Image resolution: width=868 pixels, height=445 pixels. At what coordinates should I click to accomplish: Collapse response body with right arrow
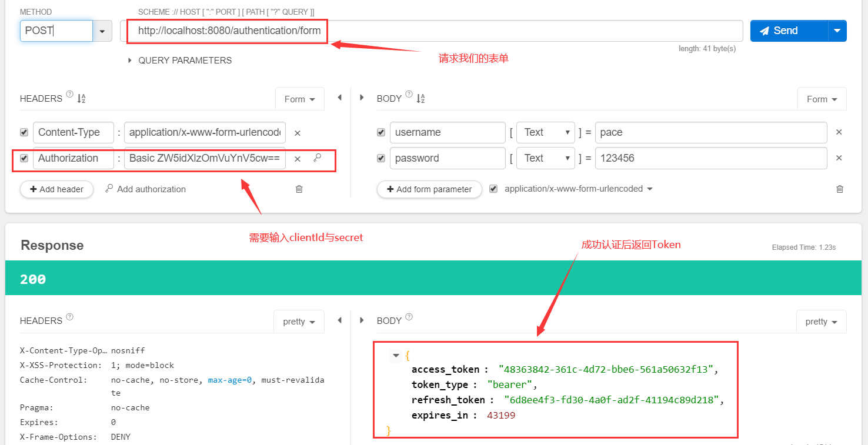point(362,320)
